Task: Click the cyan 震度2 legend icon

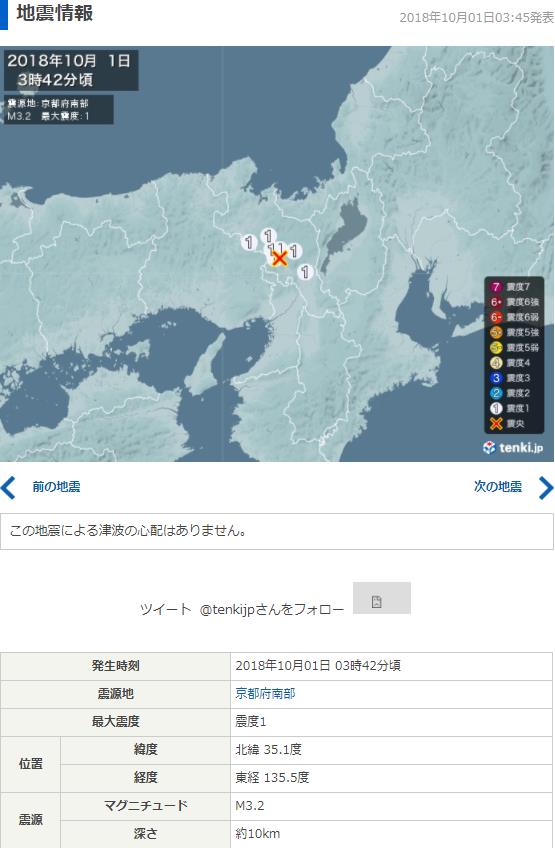Action: coord(496,393)
